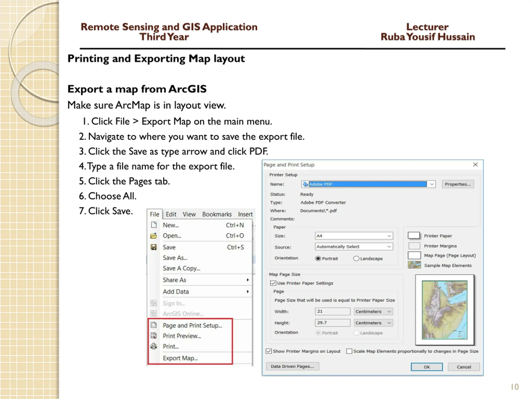
Task: Open the printer Name dropdown
Action: tap(432, 184)
